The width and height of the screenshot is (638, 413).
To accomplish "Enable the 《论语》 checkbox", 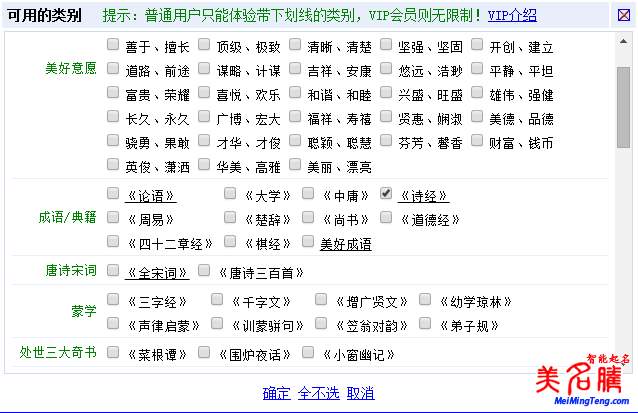I will point(113,194).
